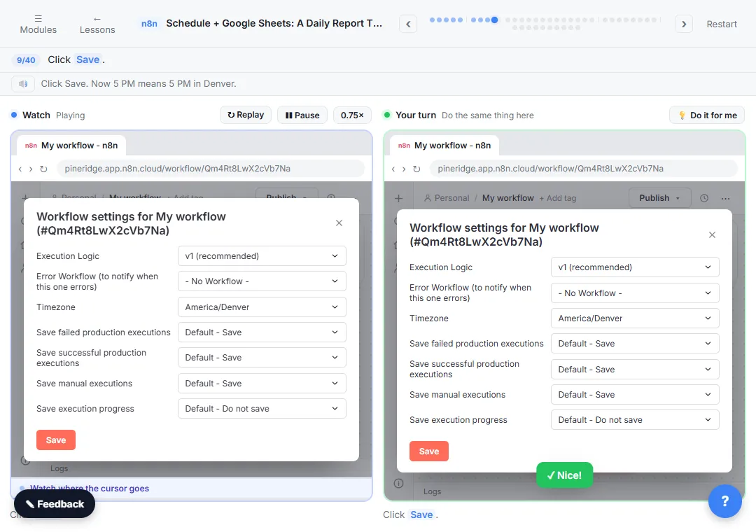Screen dimensions: 756x532
Task: Click the lesson progress dots indicator
Action: pos(545,24)
